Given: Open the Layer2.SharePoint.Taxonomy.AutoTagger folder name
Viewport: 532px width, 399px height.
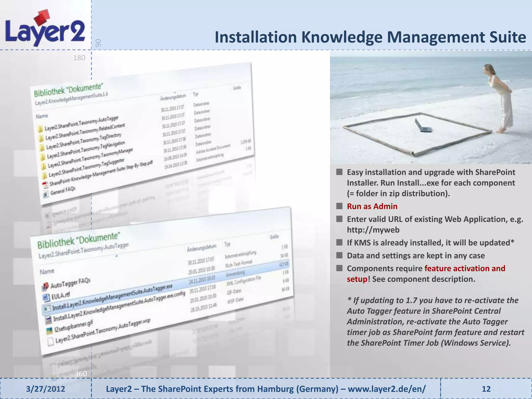Looking at the screenshot, I should tap(81, 123).
